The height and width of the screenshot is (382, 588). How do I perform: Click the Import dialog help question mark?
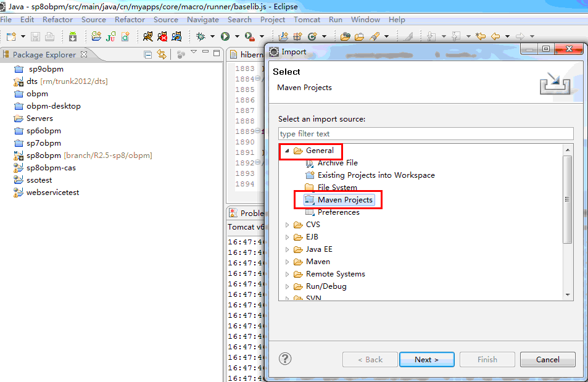(285, 359)
